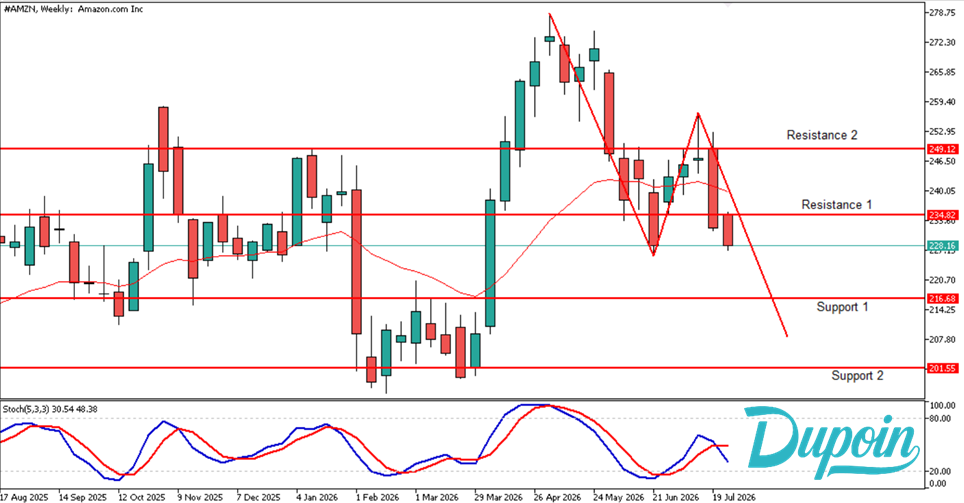The height and width of the screenshot is (503, 964).
Task: Click the '29 Mar 2026' date label
Action: tap(499, 497)
